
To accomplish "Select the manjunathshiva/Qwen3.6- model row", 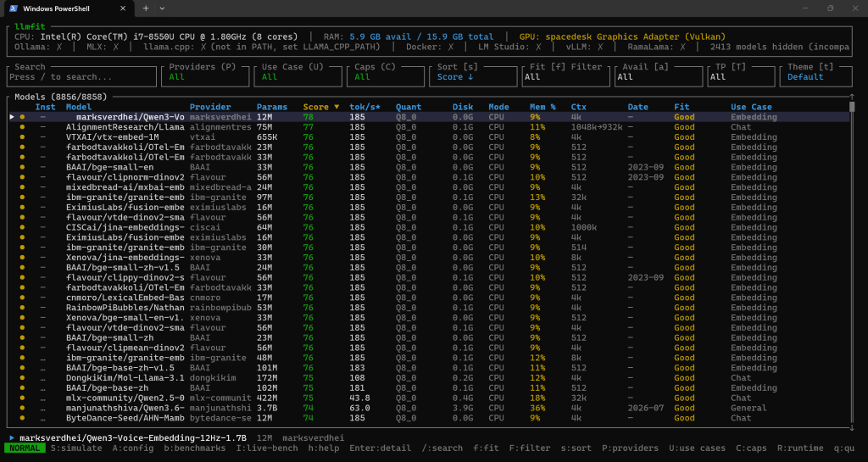I will 429,408.
